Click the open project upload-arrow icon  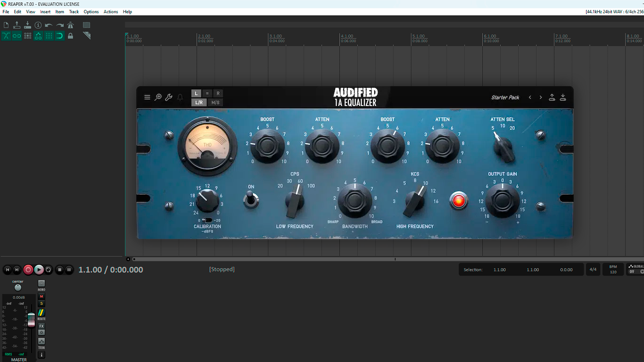tap(17, 25)
